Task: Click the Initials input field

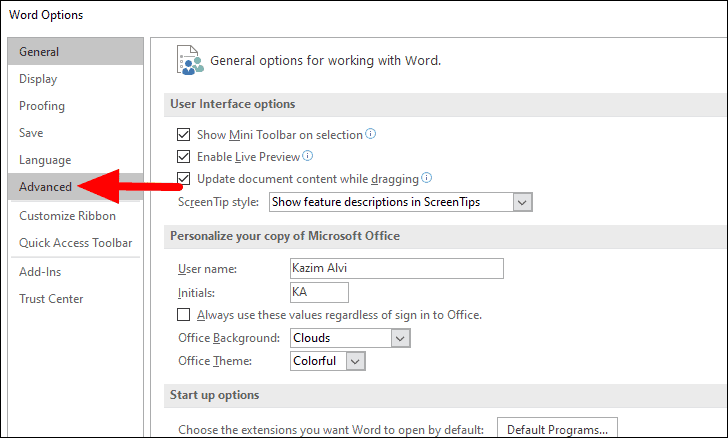Action: [x=319, y=293]
